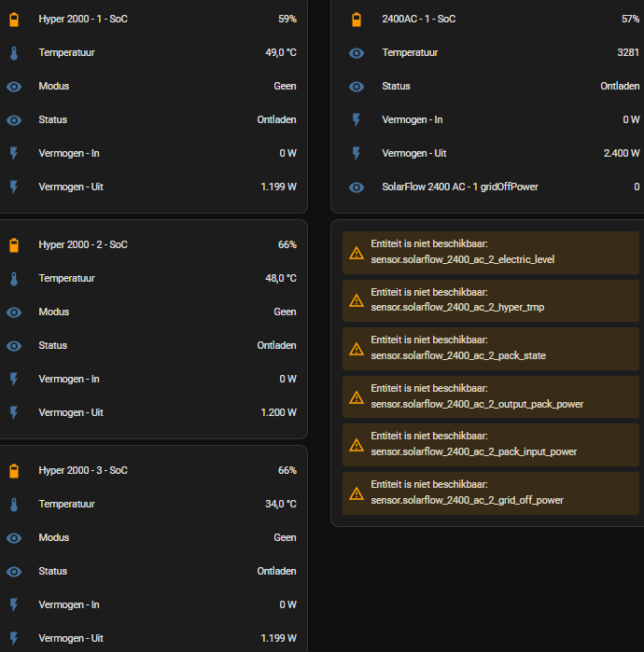Click gridOffPower value 0

[637, 187]
